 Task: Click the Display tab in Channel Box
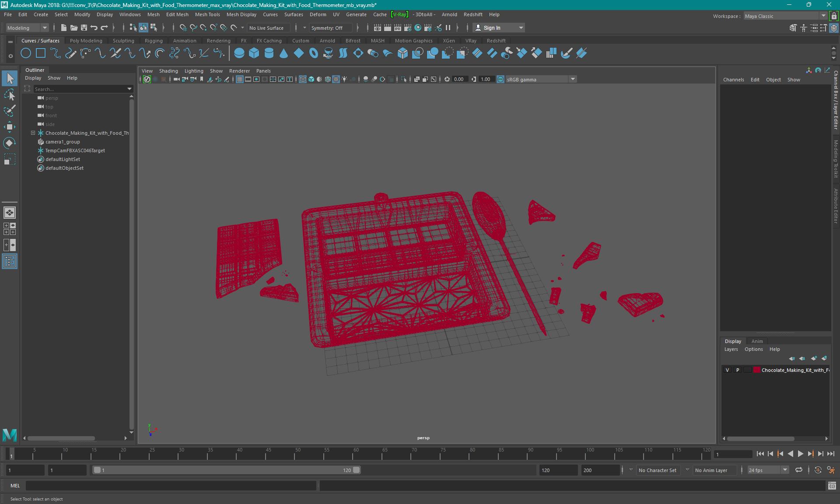tap(733, 341)
